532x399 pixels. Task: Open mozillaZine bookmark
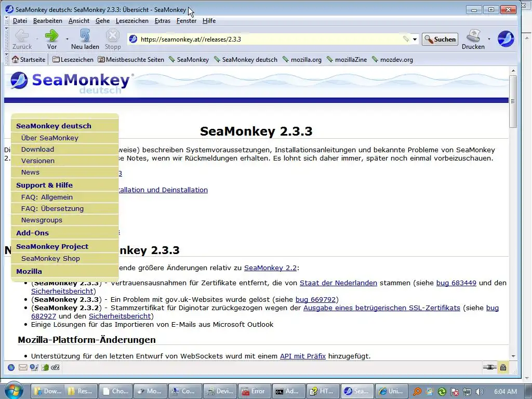point(347,60)
